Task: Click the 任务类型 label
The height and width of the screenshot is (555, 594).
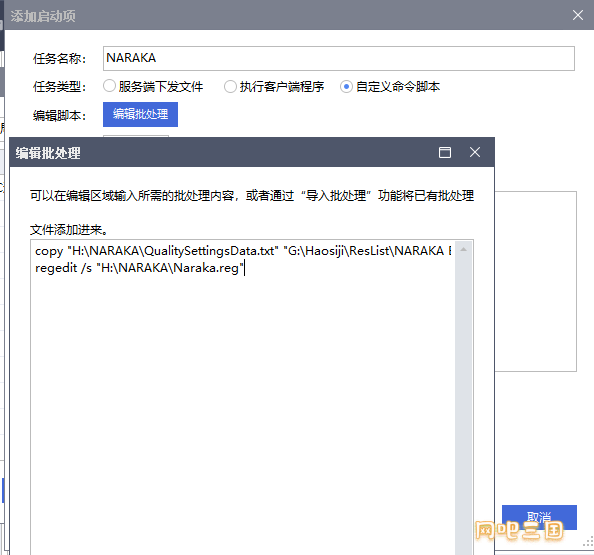Action: pos(59,87)
